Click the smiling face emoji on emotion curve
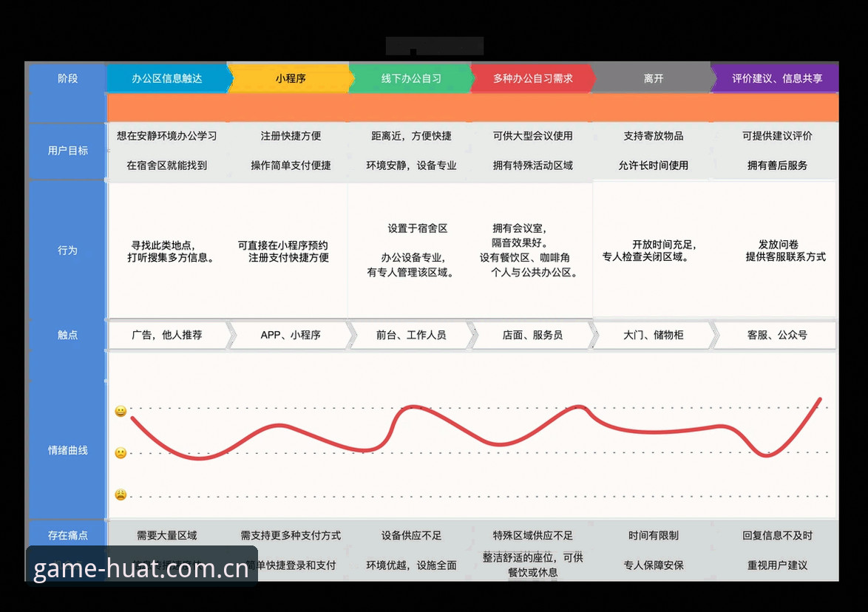 (121, 411)
